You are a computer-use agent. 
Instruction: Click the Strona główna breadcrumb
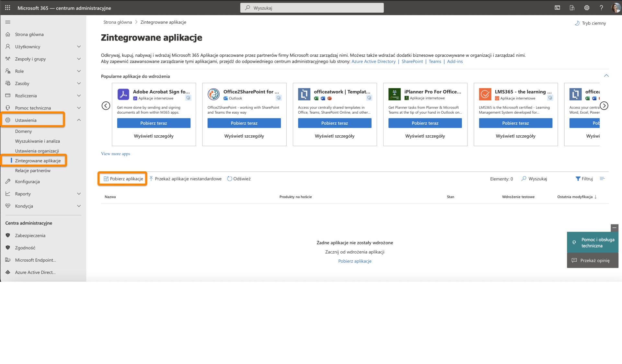pyautogui.click(x=118, y=22)
